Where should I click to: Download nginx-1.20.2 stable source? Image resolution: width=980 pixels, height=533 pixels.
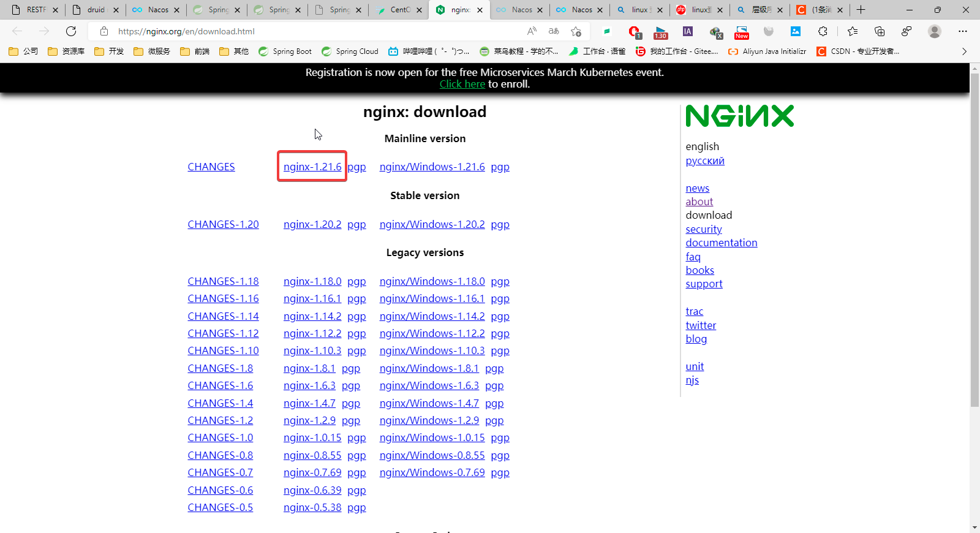312,224
